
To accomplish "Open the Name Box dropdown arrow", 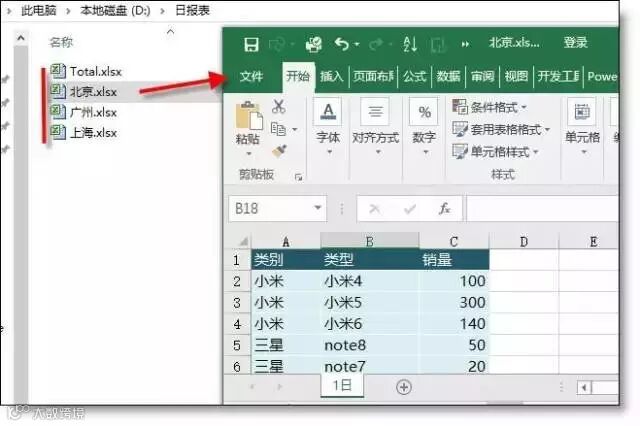I will point(318,208).
